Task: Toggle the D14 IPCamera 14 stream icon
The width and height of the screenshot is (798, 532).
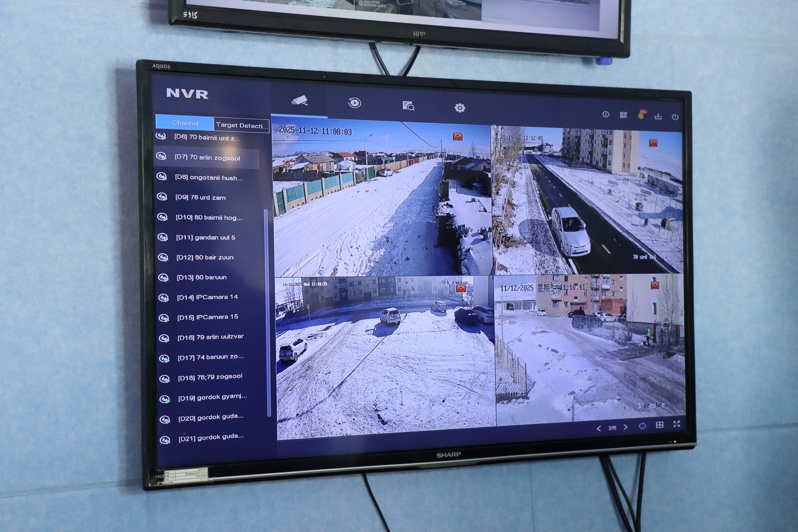Action: pyautogui.click(x=163, y=298)
